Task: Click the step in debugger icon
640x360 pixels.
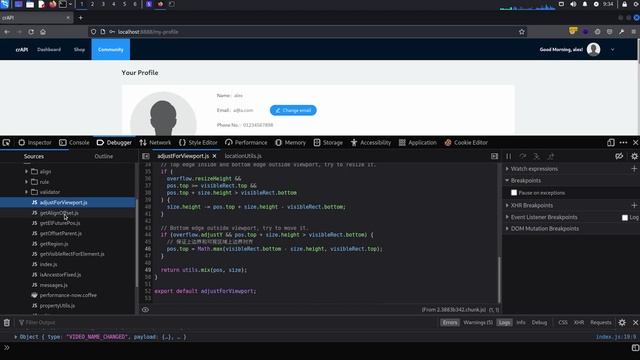Action: tap(537, 156)
